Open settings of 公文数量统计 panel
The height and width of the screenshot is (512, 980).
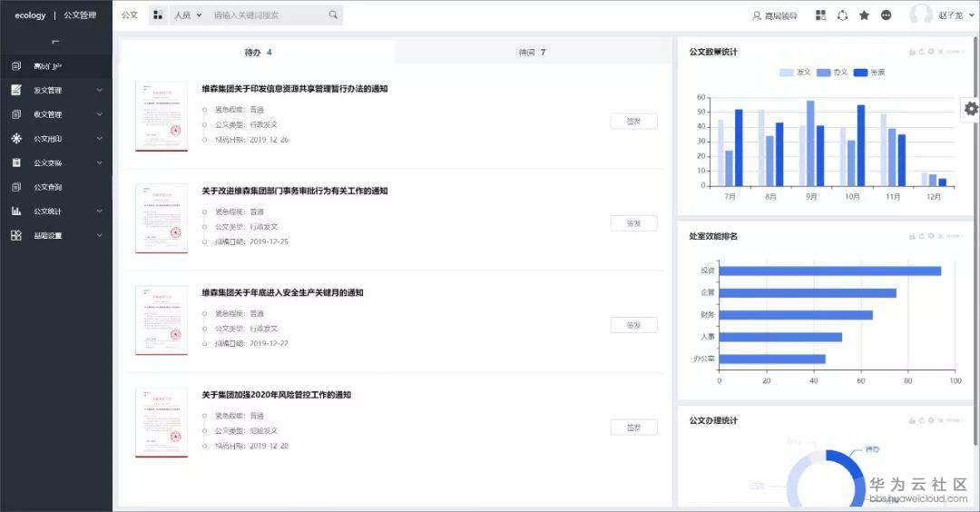tap(931, 52)
